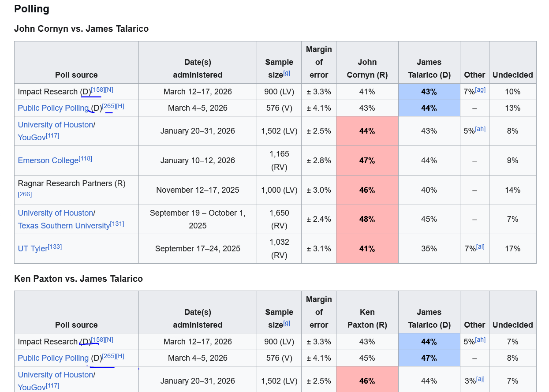Click YouGov link in the Cornyn table
Viewport: 549px width, 392px height.
(x=32, y=138)
